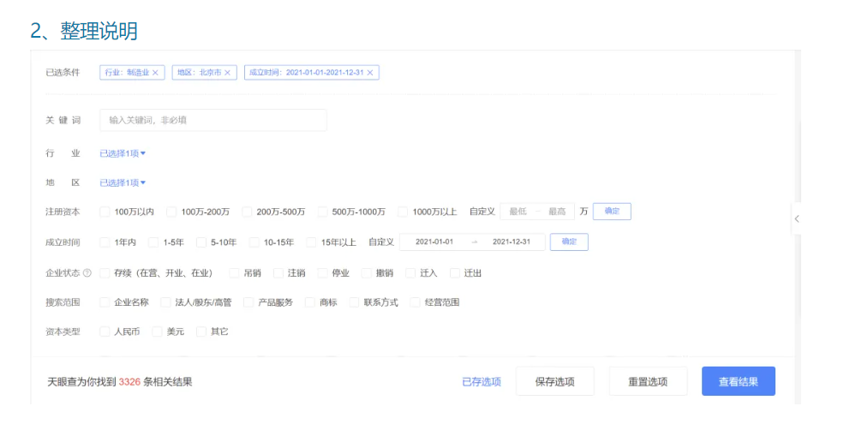Viewport: 868px width, 442px height.
Task: Check the 1000万以上 capital option
Action: (403, 212)
